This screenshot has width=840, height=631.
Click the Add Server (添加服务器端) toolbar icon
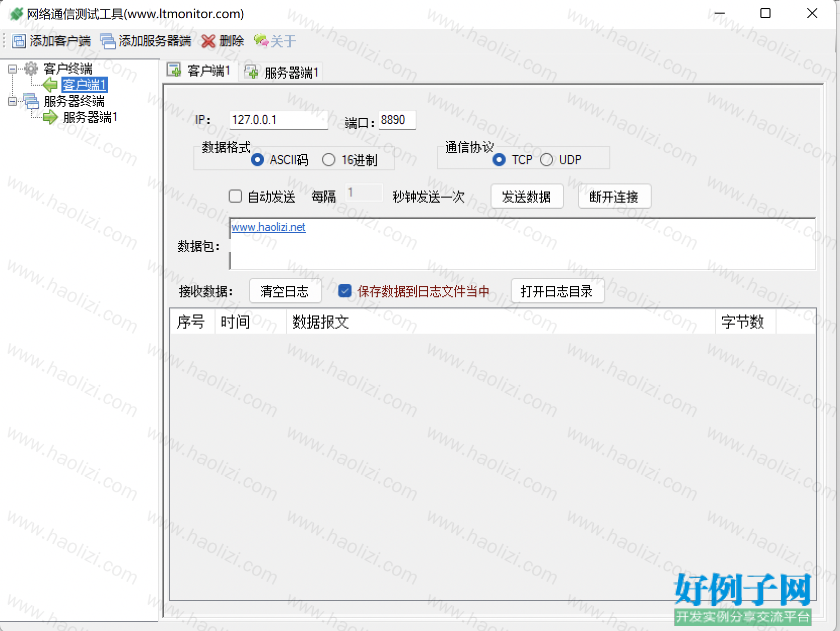tap(108, 41)
